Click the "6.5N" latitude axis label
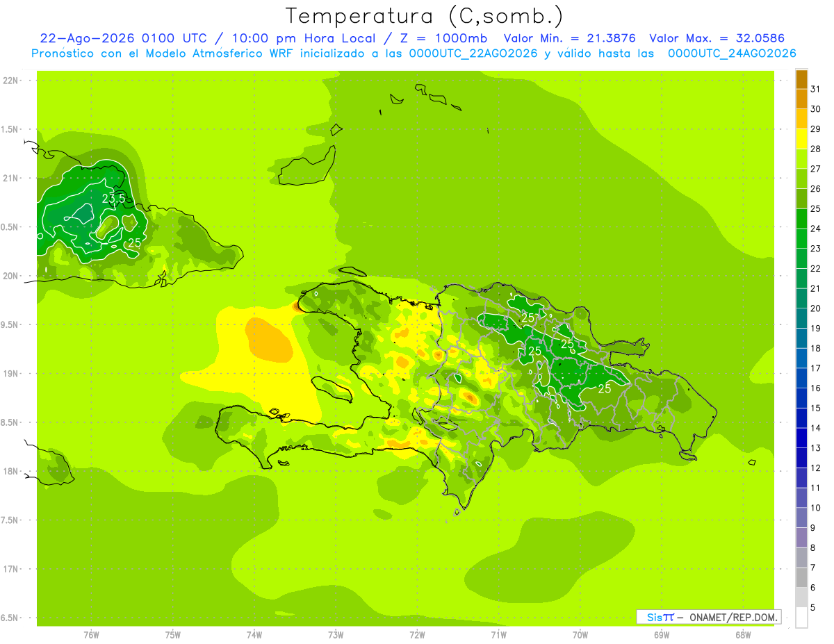This screenshot has width=834, height=644. tap(10, 618)
